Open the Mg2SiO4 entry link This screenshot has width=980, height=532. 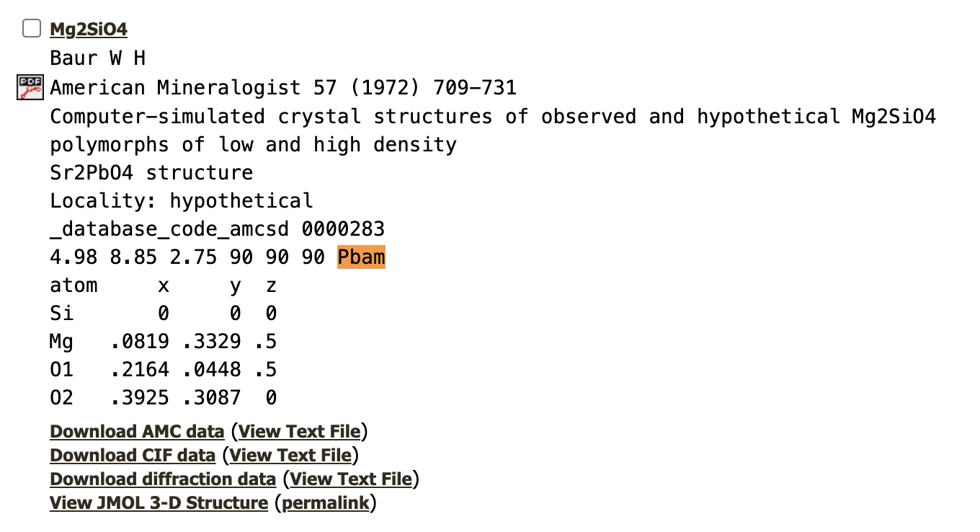pos(88,30)
